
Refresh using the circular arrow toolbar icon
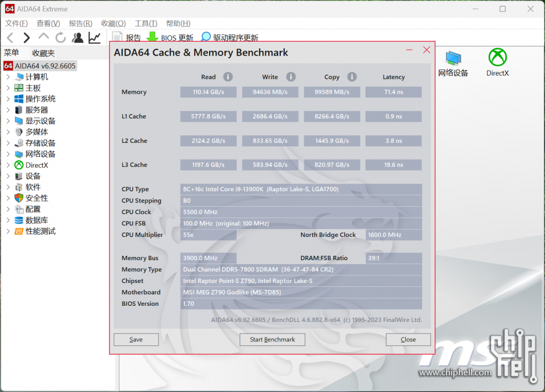(x=61, y=38)
